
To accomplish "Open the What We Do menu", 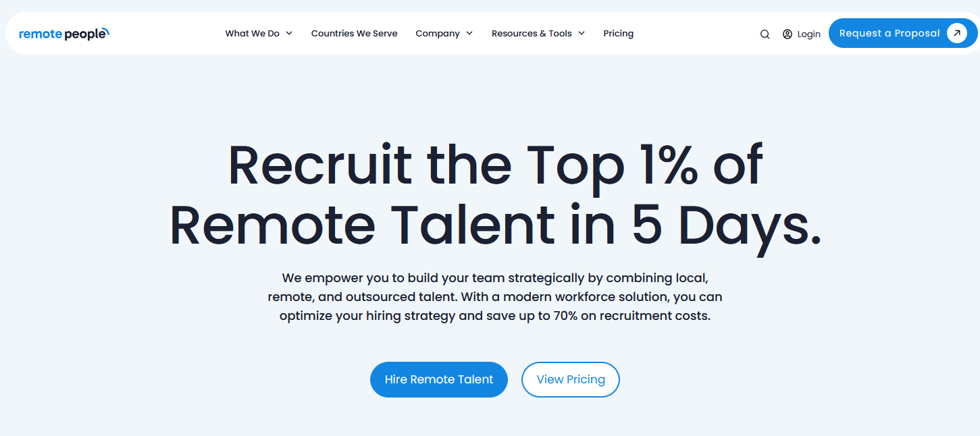I will click(x=252, y=33).
